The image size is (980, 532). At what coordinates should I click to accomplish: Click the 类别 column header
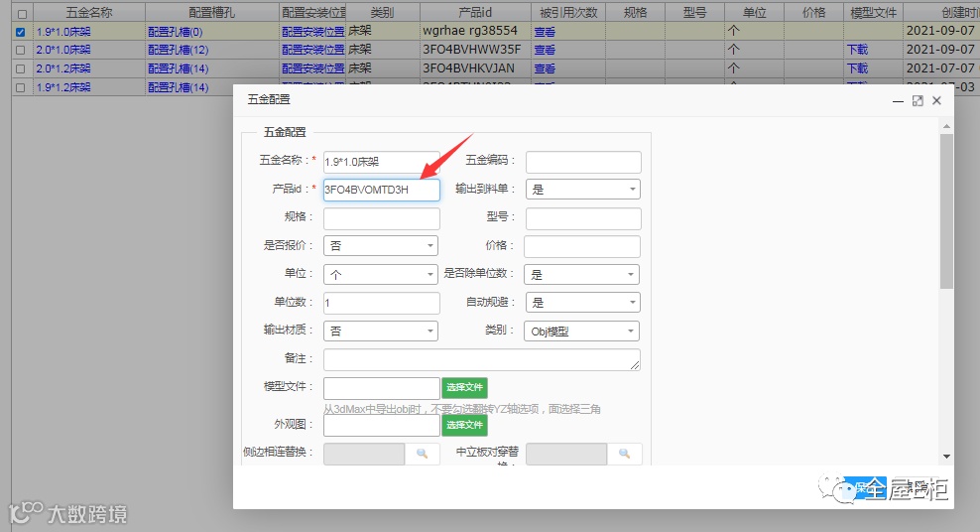pyautogui.click(x=383, y=13)
